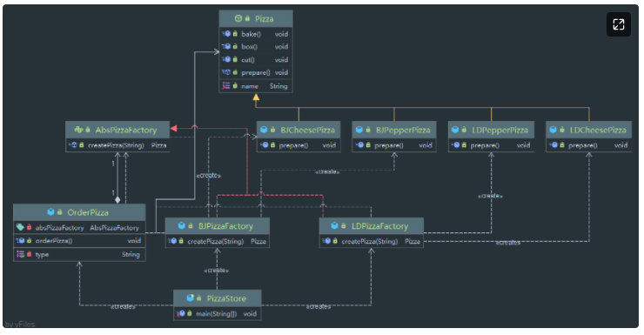
Task: Click the BJPizzaFactory class icon
Action: 182,225
